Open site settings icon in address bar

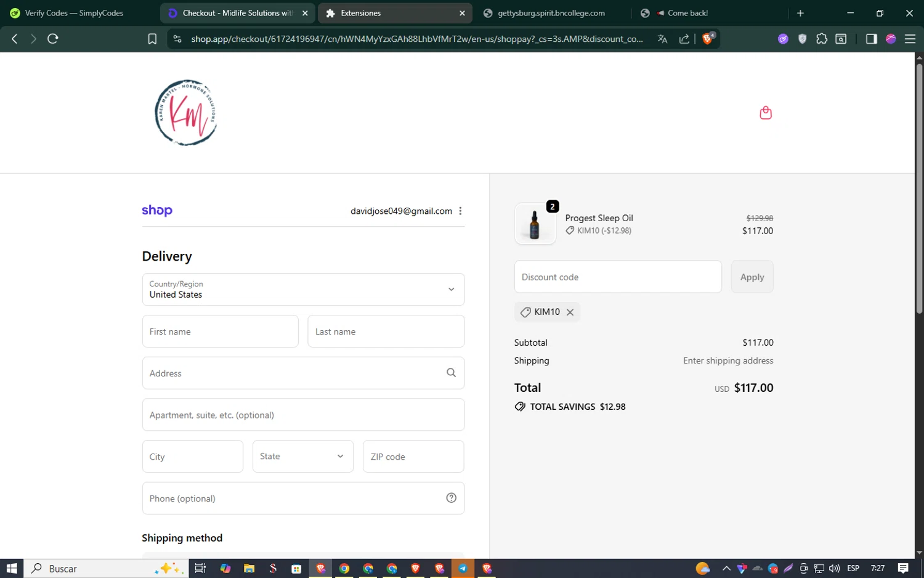coord(177,39)
